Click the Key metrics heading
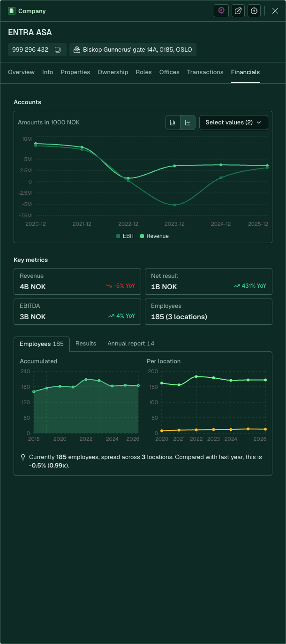 click(30, 260)
